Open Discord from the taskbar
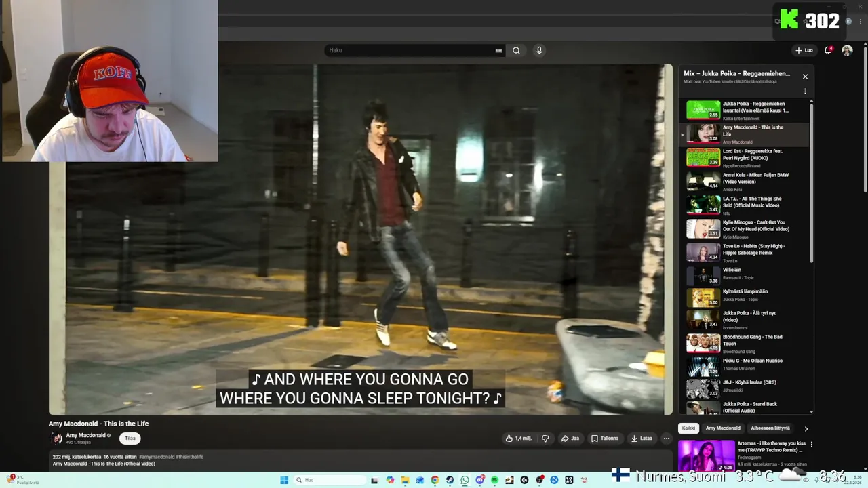 [479, 480]
